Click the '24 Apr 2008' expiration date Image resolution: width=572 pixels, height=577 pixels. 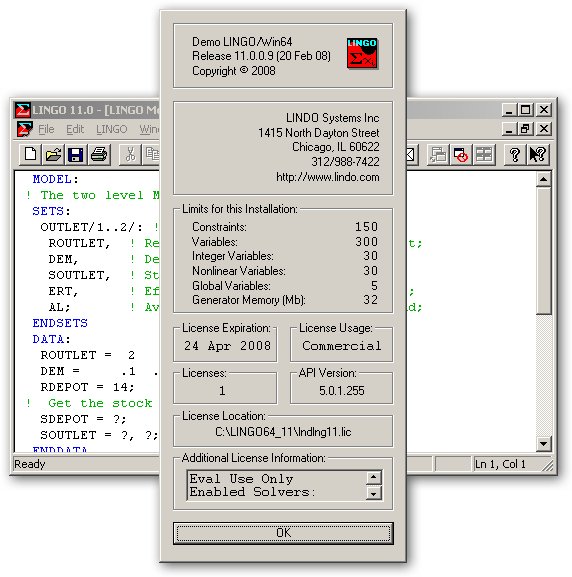click(x=227, y=346)
